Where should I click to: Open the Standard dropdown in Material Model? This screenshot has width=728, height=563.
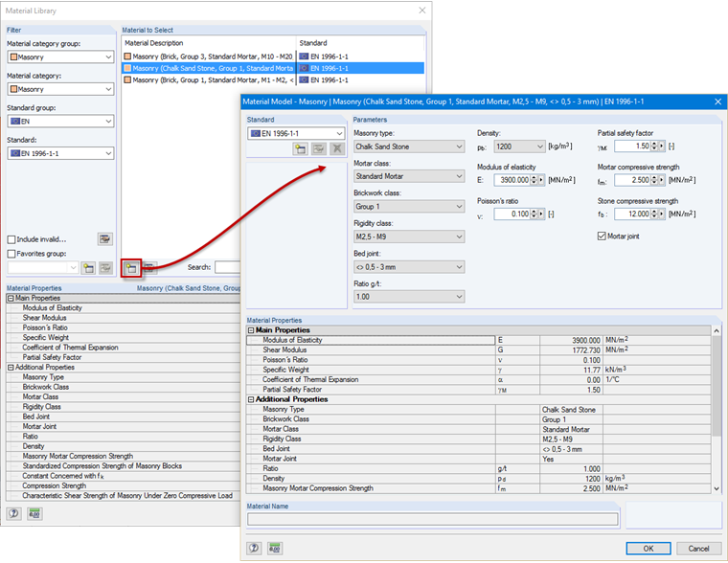click(x=296, y=134)
